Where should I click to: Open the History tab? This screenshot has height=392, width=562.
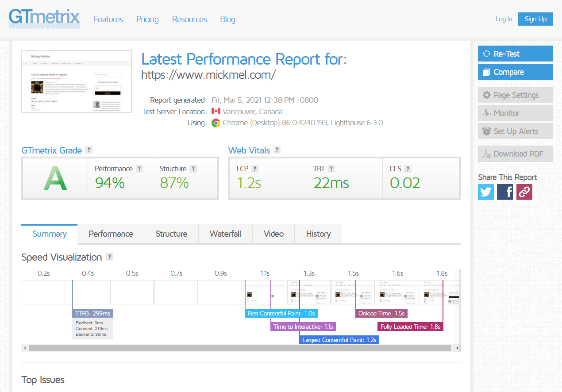tap(318, 234)
